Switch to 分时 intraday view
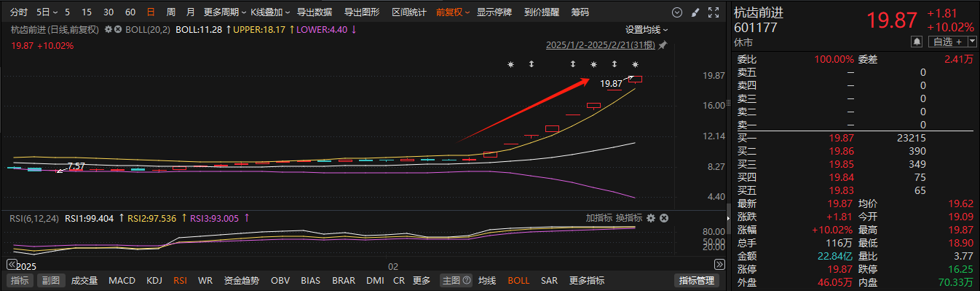Viewport: 980px width, 291px height. coord(20,12)
